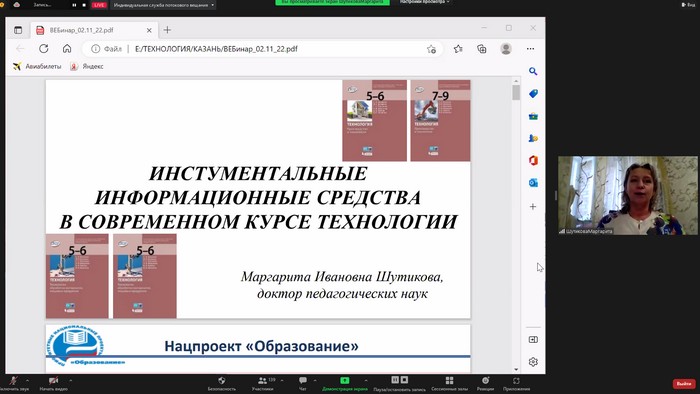Add this page to favorites star icon

431,49
